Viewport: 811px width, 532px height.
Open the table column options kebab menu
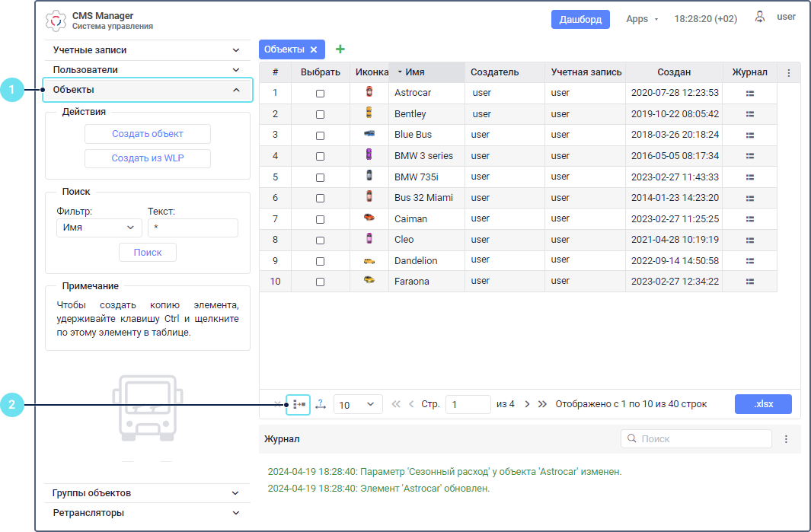click(789, 73)
